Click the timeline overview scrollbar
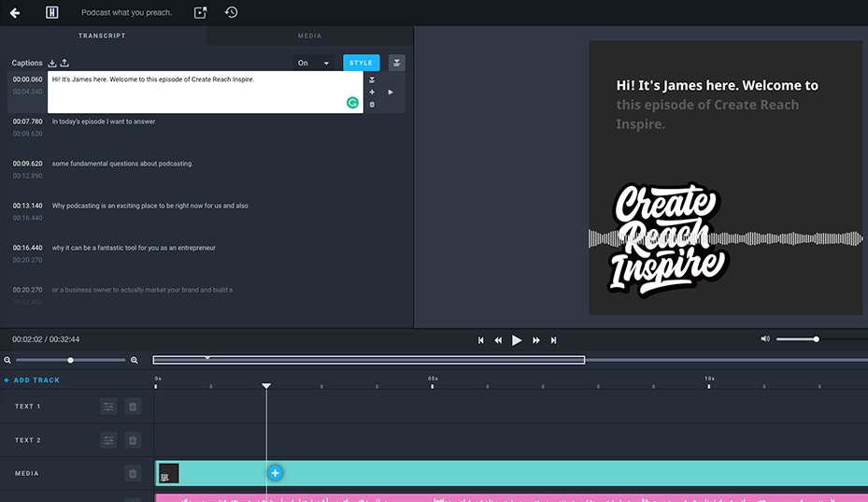The width and height of the screenshot is (868, 502). coord(369,360)
